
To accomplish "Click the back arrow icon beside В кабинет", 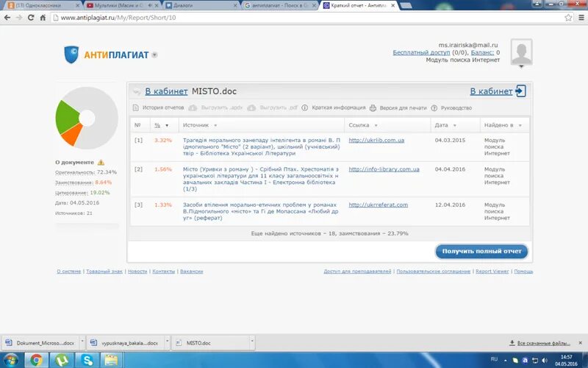I will coord(137,91).
